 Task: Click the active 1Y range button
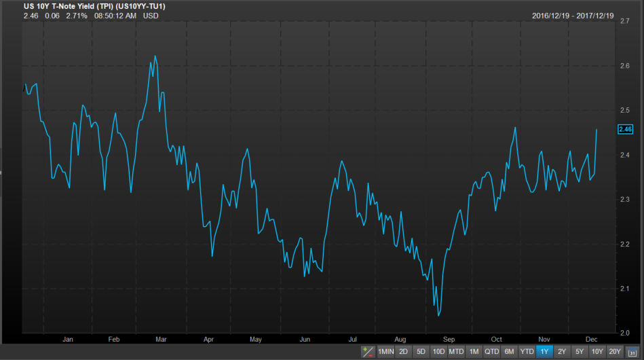tap(545, 352)
